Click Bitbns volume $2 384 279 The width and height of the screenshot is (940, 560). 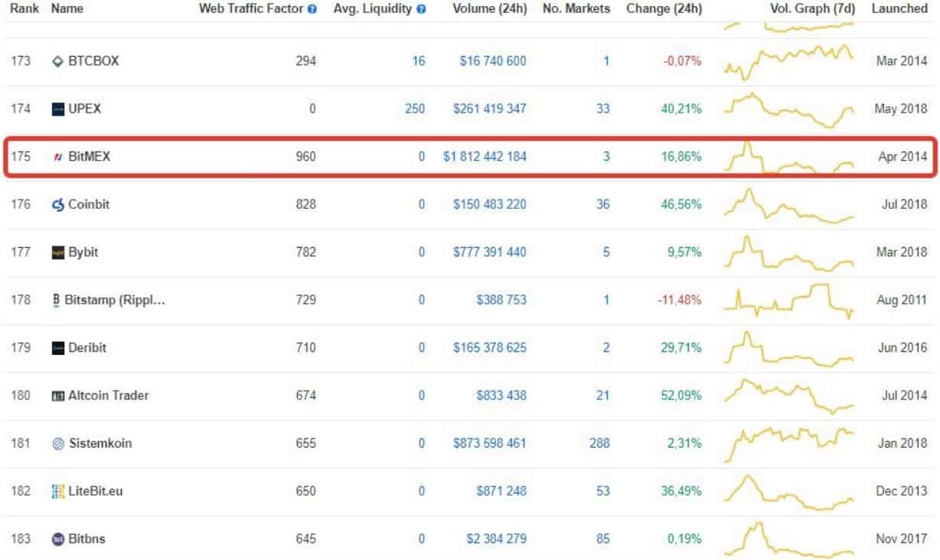496,539
